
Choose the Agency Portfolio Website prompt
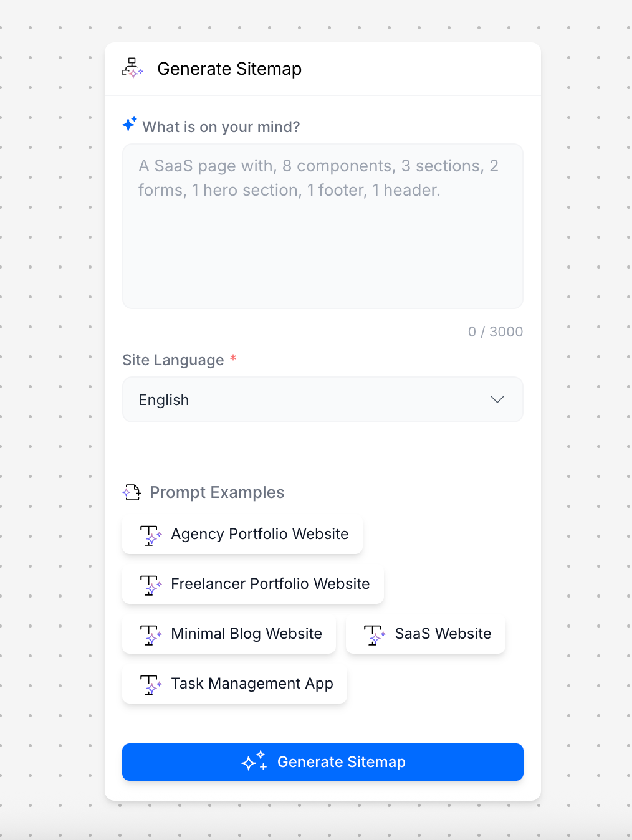coord(242,534)
